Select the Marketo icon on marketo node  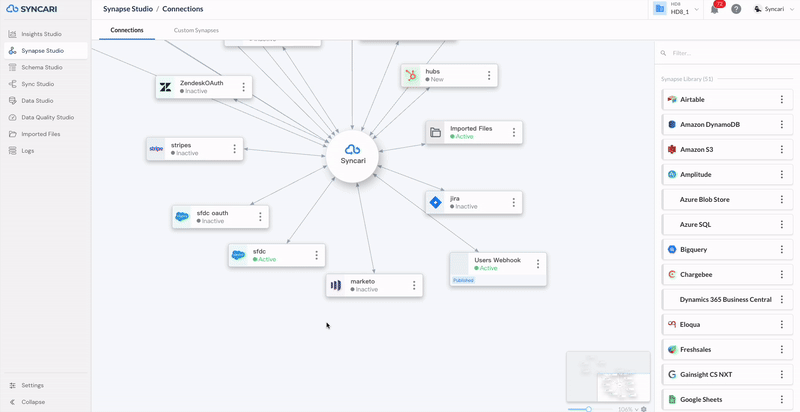pyautogui.click(x=336, y=285)
